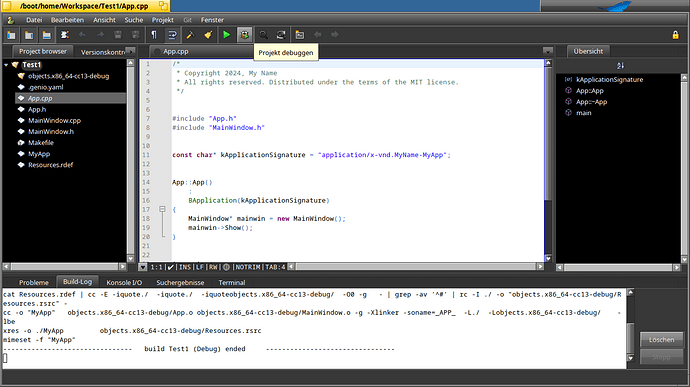690x387 pixels.
Task: Click the Save file floppy icon
Action: [118, 35]
